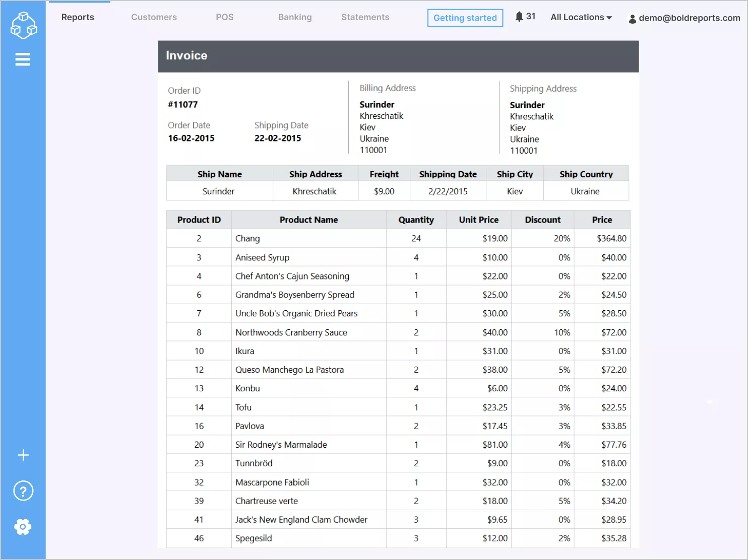Go to the POS tab

click(224, 17)
